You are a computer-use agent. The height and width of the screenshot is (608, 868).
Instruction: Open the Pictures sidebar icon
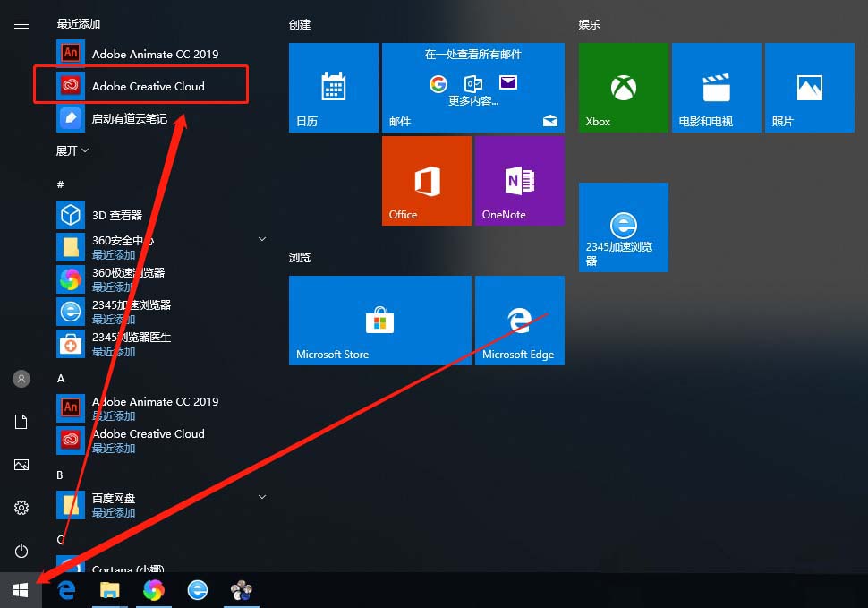click(21, 465)
